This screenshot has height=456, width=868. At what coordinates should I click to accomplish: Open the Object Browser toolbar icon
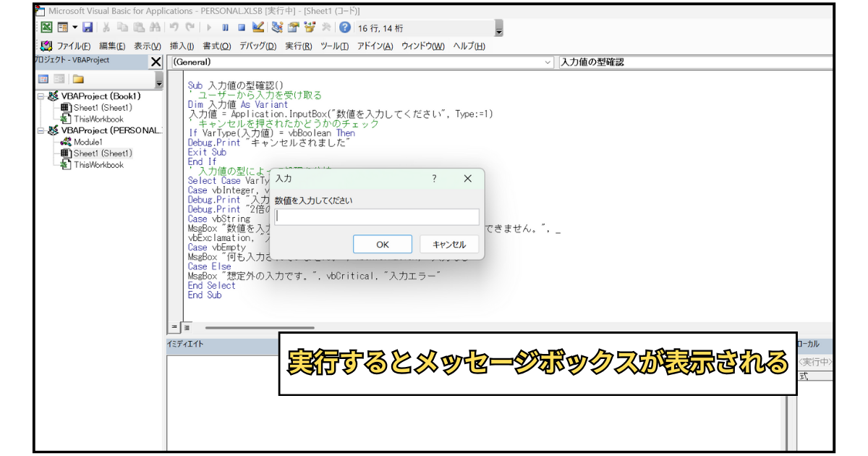coord(310,28)
